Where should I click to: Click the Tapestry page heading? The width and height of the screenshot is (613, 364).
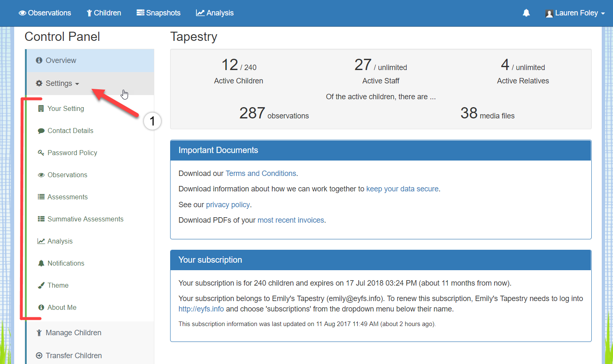(x=194, y=37)
